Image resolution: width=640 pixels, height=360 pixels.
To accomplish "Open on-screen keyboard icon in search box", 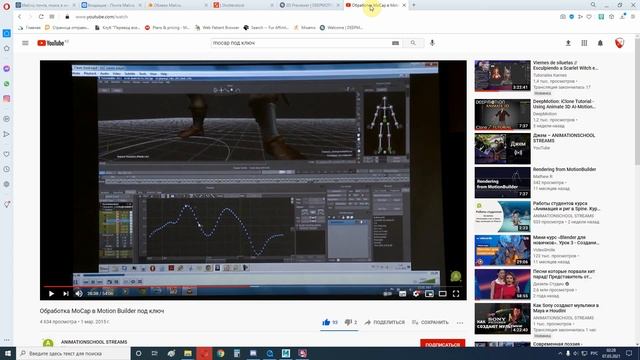I will (395, 43).
